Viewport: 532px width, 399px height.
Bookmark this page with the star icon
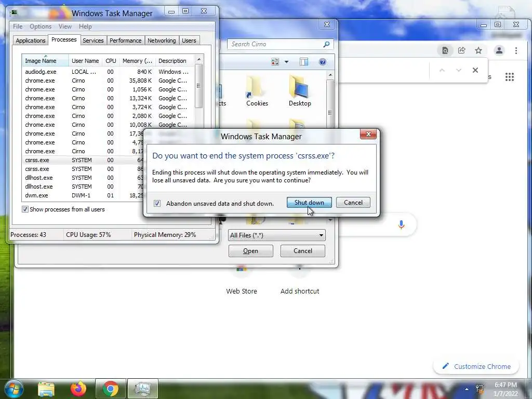click(x=478, y=50)
